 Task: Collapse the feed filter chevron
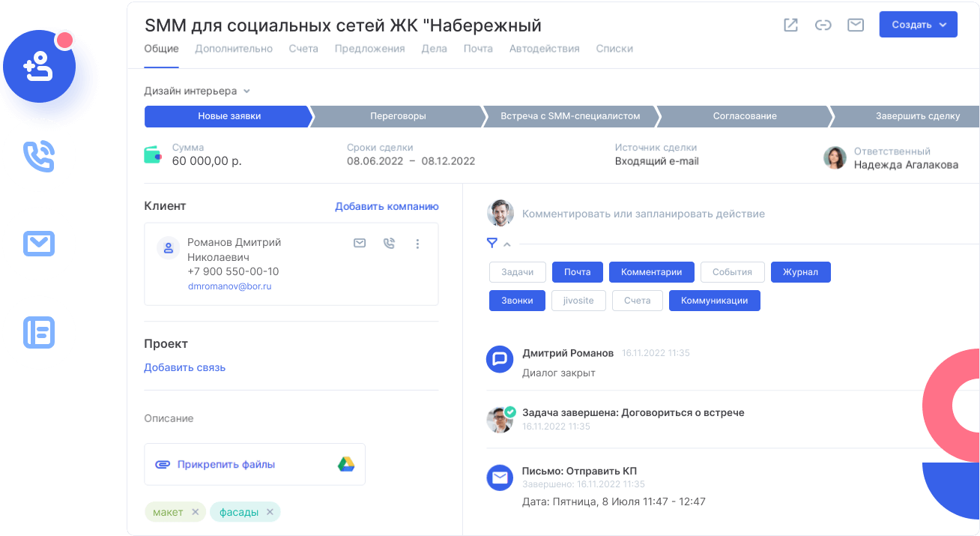click(x=507, y=244)
